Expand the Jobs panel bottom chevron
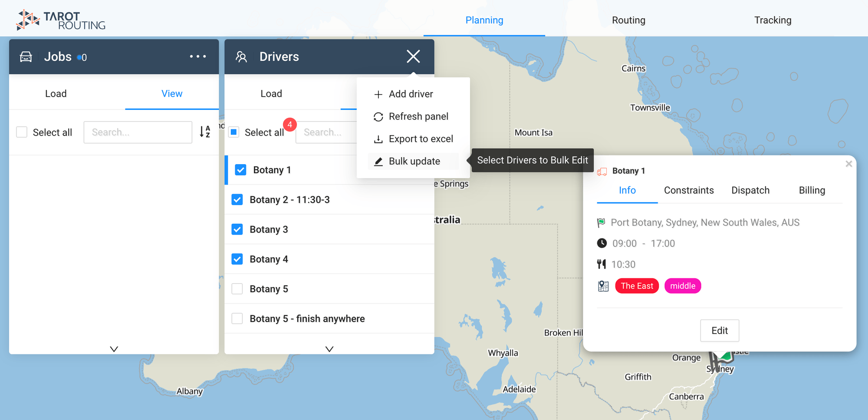This screenshot has height=420, width=868. (114, 349)
